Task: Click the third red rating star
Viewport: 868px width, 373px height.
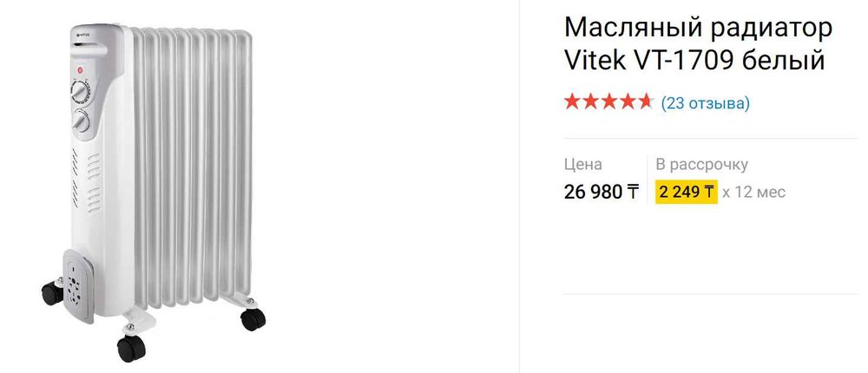Action: click(x=609, y=101)
